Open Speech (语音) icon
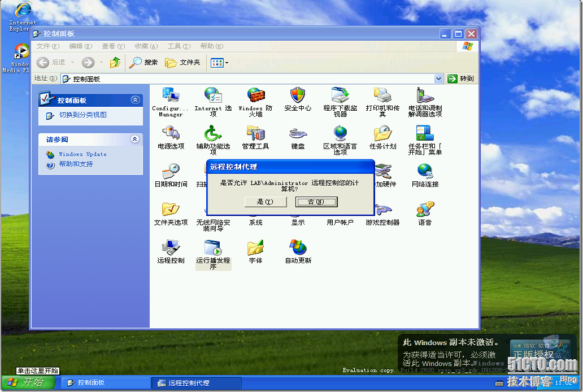 425,214
